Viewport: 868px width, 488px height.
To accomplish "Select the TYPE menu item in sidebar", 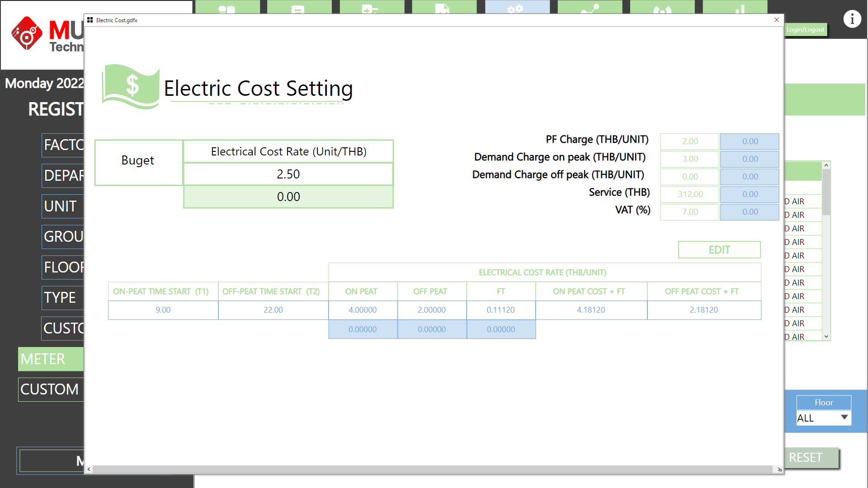I will pos(63,297).
